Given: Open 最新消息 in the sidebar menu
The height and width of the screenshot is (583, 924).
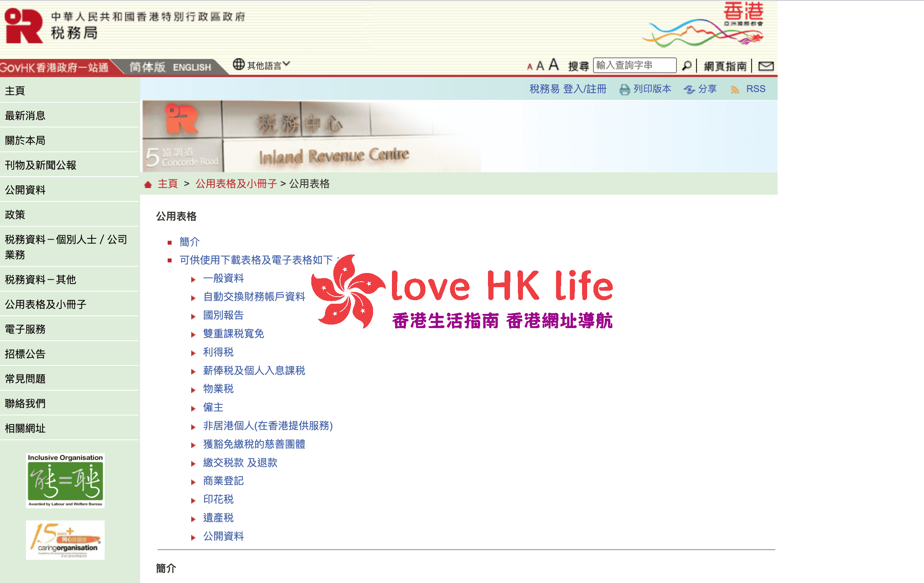Looking at the screenshot, I should coord(25,115).
